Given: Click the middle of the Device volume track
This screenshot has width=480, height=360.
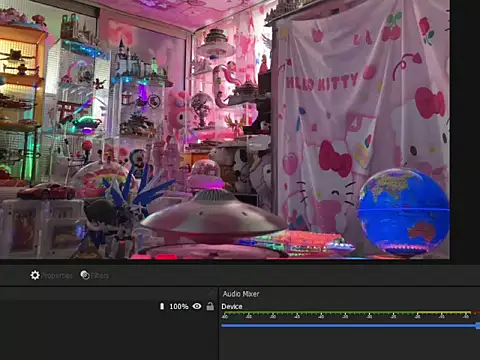Looking at the screenshot, I should pyautogui.click(x=349, y=326).
